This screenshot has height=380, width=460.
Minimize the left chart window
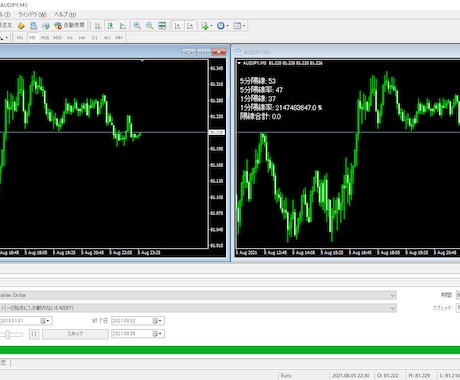tap(189, 52)
